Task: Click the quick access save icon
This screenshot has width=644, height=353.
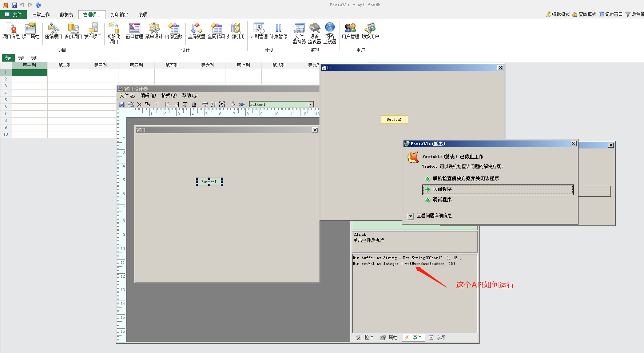Action: [14, 5]
